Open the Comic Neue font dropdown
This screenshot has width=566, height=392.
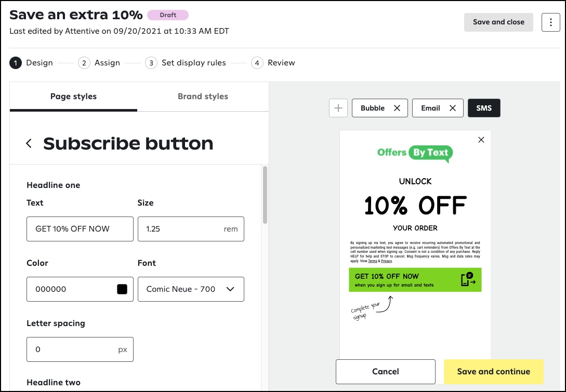pos(191,289)
